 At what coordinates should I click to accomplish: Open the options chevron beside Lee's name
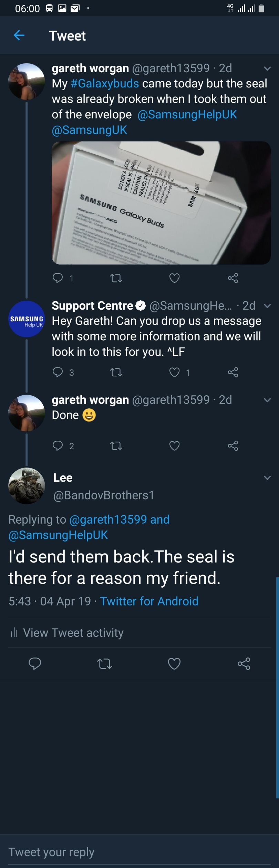tap(267, 478)
